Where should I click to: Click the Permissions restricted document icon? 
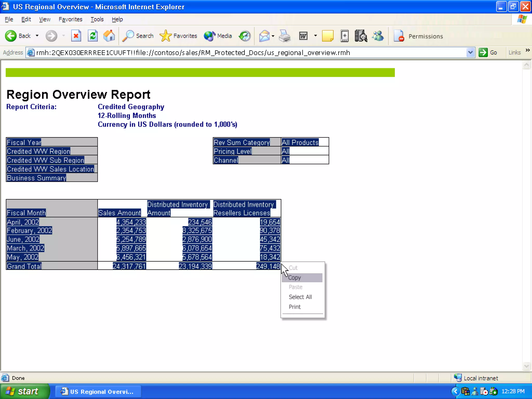pos(399,36)
